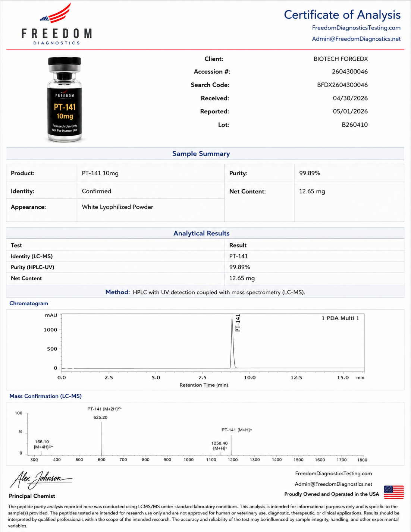This screenshot has width=411, height=532.
Task: Select product value PT-141 10mg
Action: 100,173
